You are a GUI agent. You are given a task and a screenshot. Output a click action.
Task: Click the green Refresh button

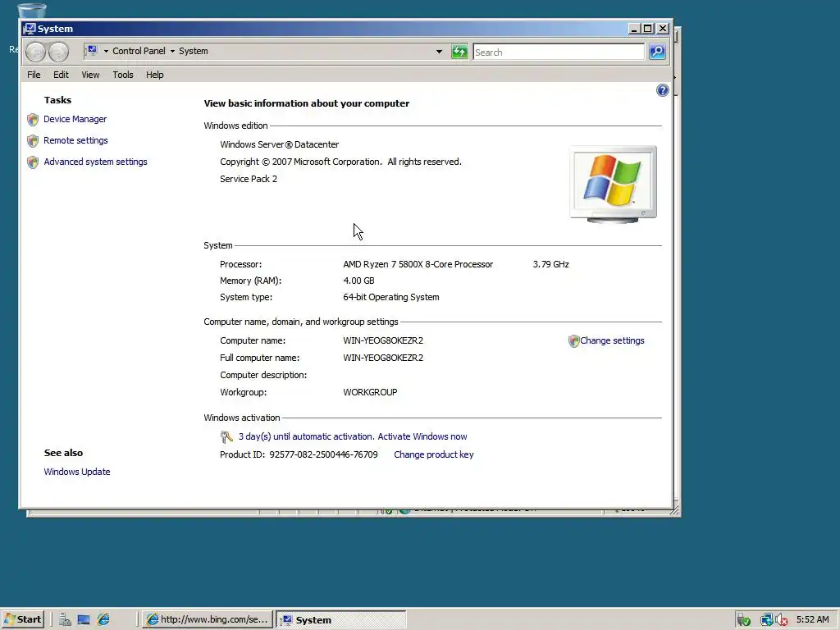pos(459,52)
